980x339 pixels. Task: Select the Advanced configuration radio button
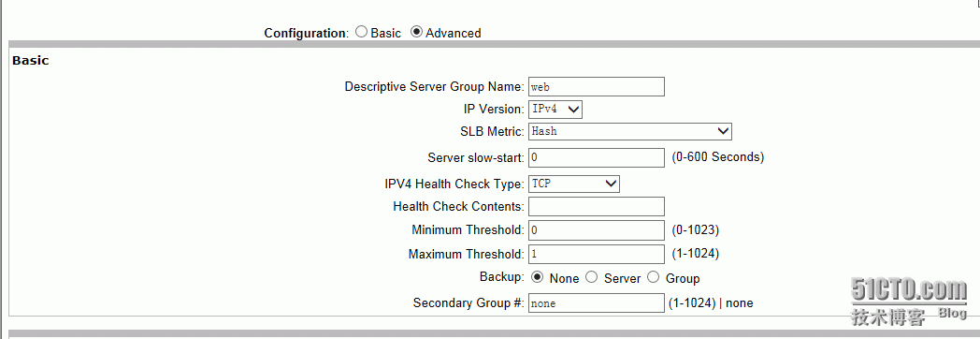(x=416, y=32)
